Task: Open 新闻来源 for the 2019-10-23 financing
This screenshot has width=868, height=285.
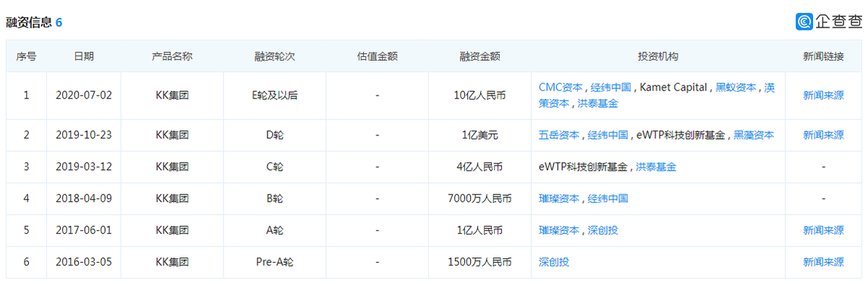Action: (x=823, y=135)
